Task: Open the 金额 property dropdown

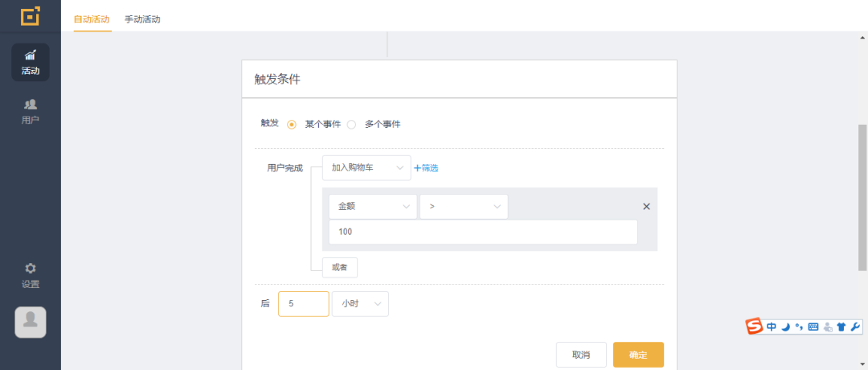Action: pos(373,207)
